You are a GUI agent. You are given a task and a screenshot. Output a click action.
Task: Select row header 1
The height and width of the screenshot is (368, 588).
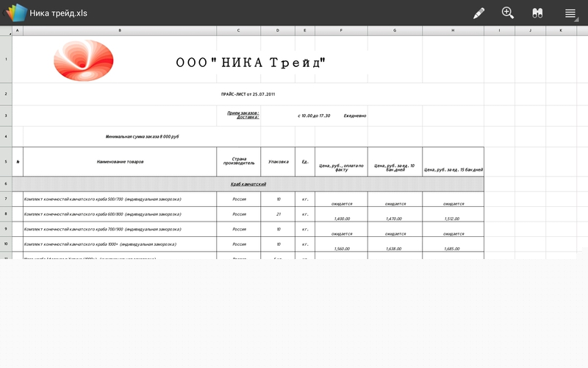(x=6, y=60)
